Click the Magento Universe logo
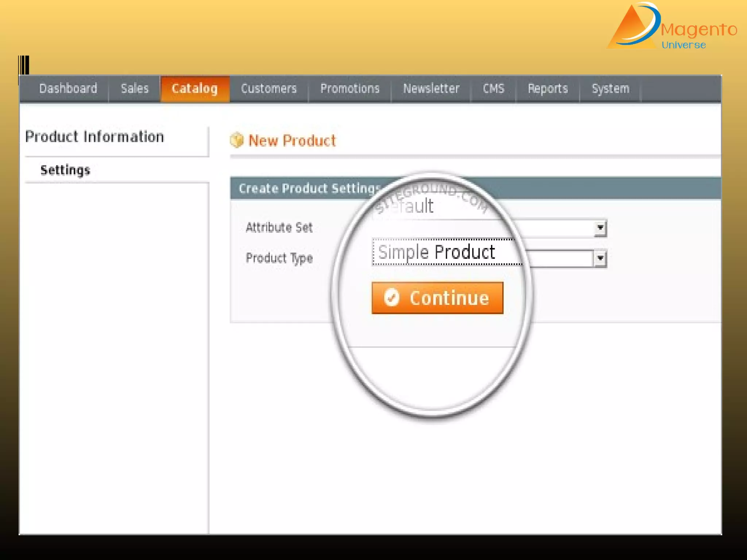The image size is (747, 560). (x=671, y=27)
